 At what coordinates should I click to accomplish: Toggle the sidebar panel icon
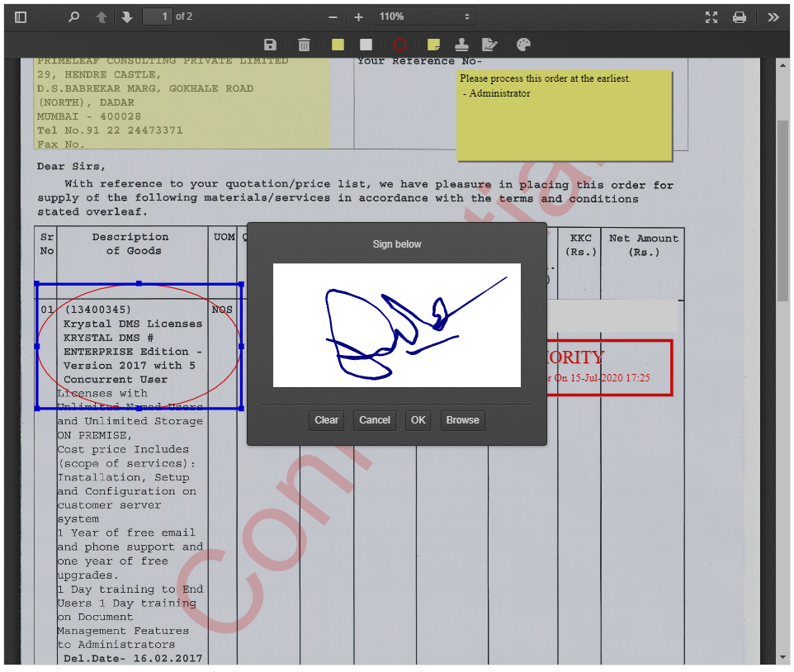tap(21, 17)
